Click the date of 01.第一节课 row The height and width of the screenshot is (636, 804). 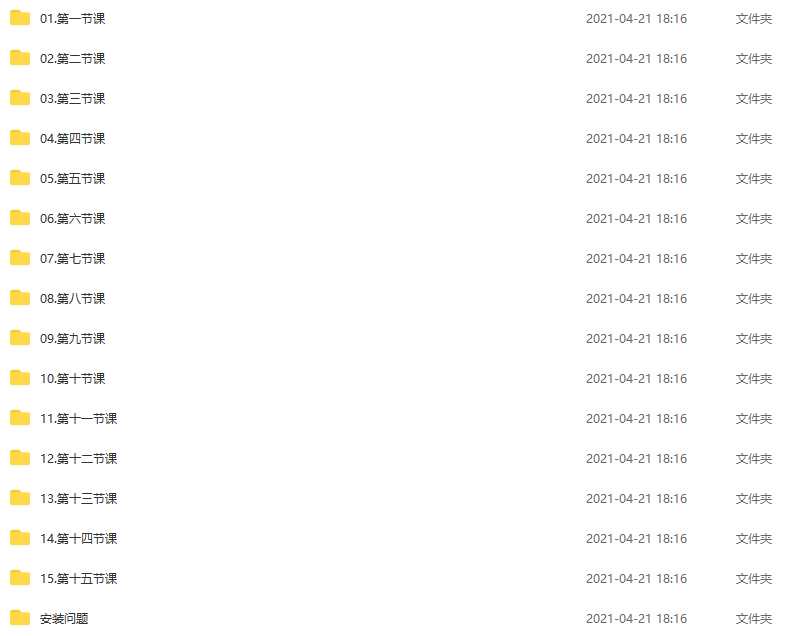coord(636,18)
